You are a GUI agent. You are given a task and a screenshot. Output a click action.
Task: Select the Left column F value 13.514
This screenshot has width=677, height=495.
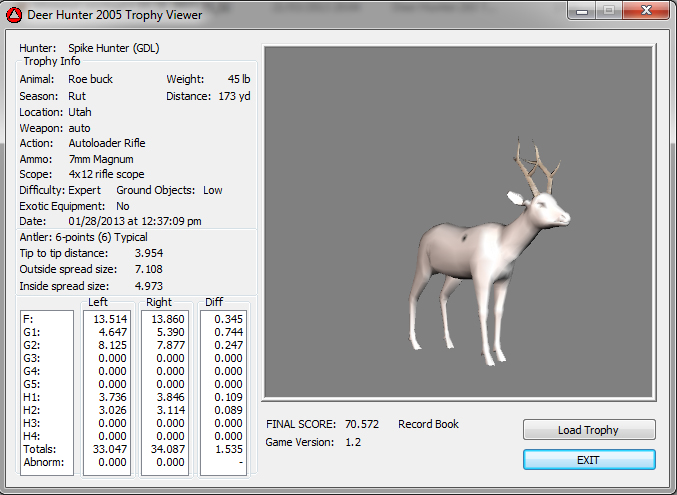pos(109,318)
